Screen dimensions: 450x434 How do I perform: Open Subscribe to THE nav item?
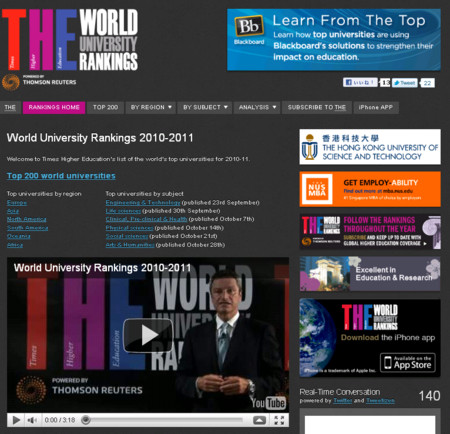pyautogui.click(x=317, y=107)
